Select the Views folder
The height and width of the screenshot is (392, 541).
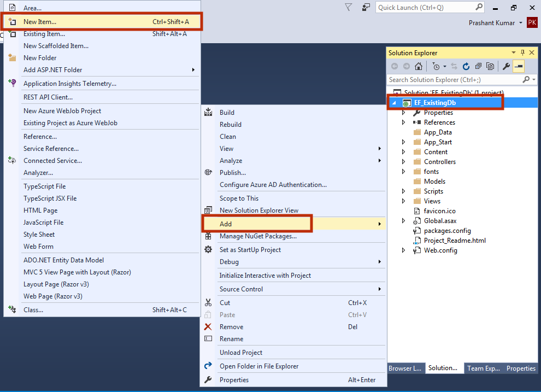point(432,201)
